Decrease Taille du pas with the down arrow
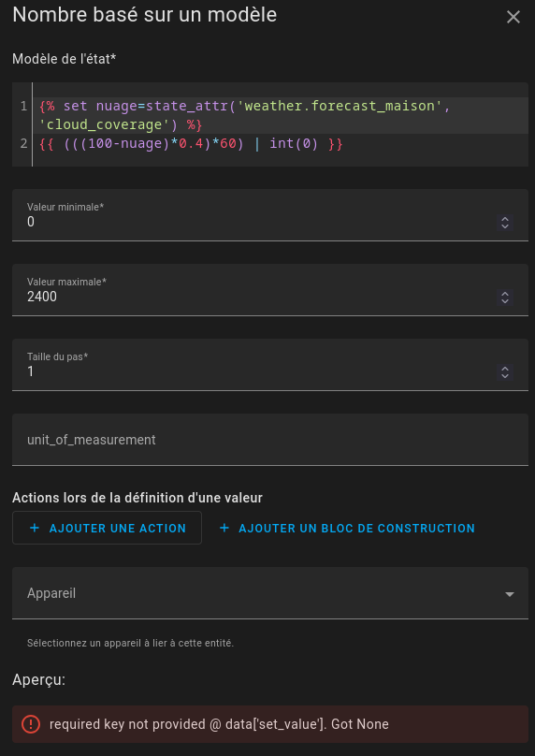 point(505,376)
